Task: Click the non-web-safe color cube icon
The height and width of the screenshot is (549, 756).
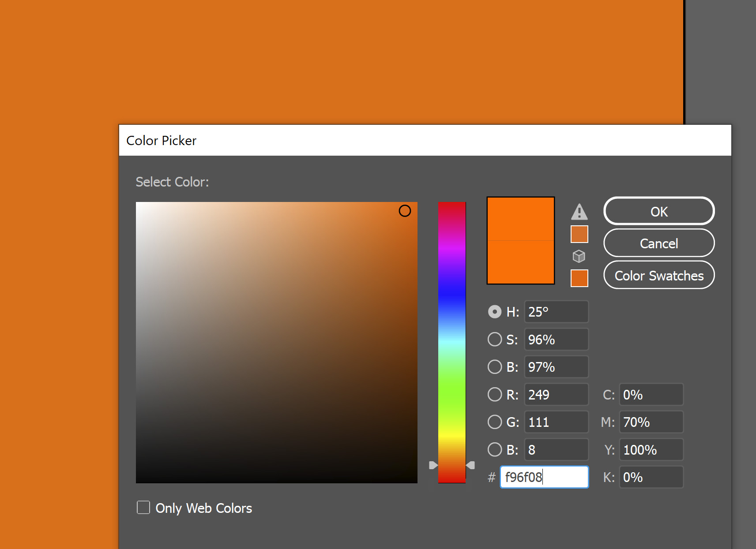Action: [x=579, y=256]
